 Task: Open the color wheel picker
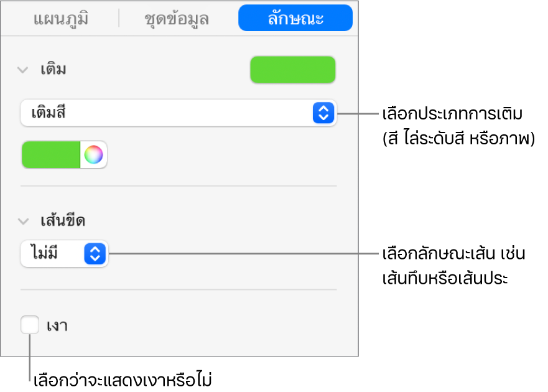[93, 155]
